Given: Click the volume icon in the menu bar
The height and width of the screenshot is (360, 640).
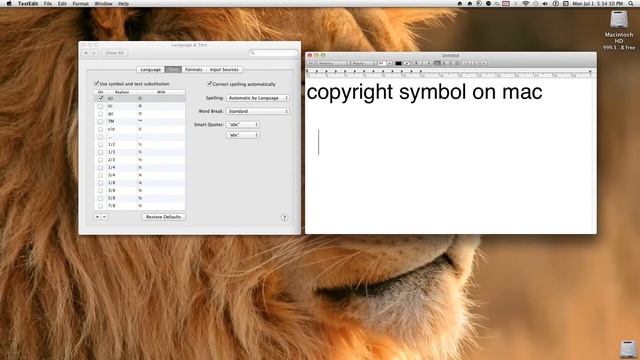Looking at the screenshot, I should (545, 3).
